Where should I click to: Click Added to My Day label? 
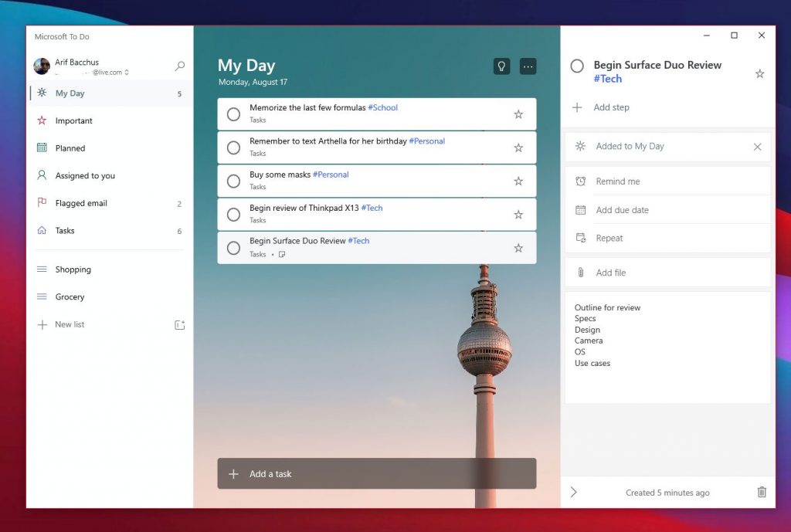(630, 146)
